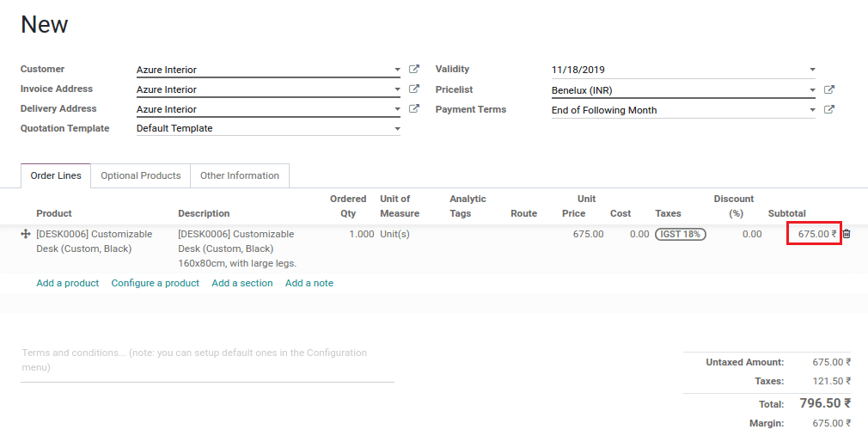Expand the Customer dropdown arrow
The height and width of the screenshot is (442, 868).
397,70
